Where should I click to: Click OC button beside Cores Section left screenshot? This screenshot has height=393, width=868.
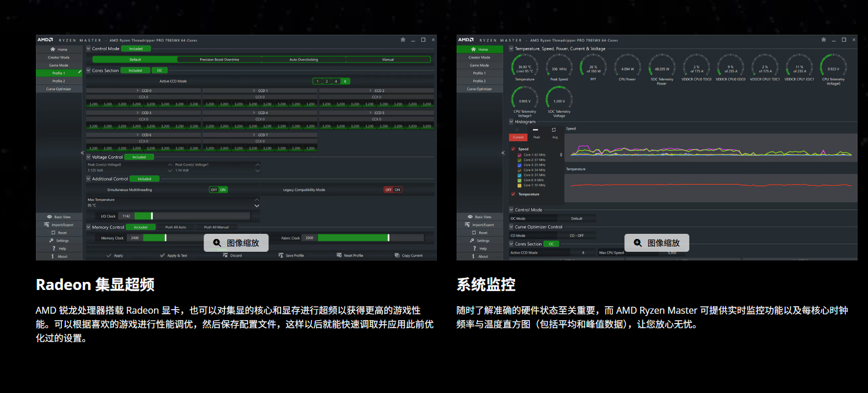click(x=160, y=71)
